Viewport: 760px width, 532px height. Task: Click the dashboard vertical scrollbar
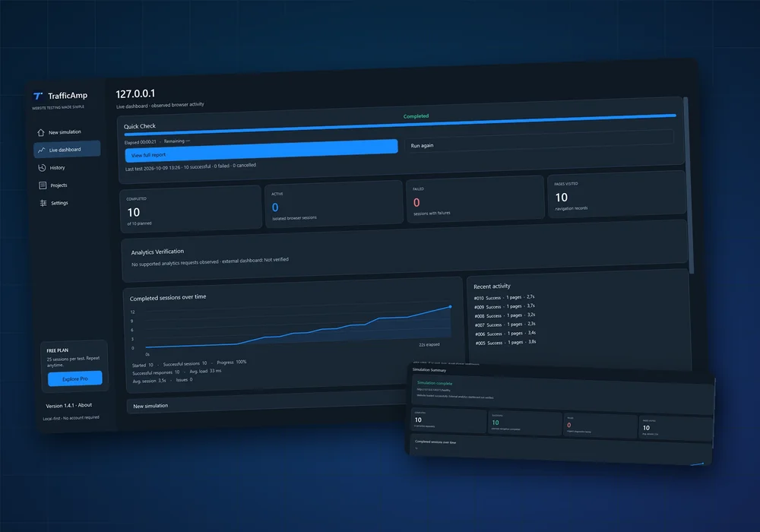[x=688, y=184]
